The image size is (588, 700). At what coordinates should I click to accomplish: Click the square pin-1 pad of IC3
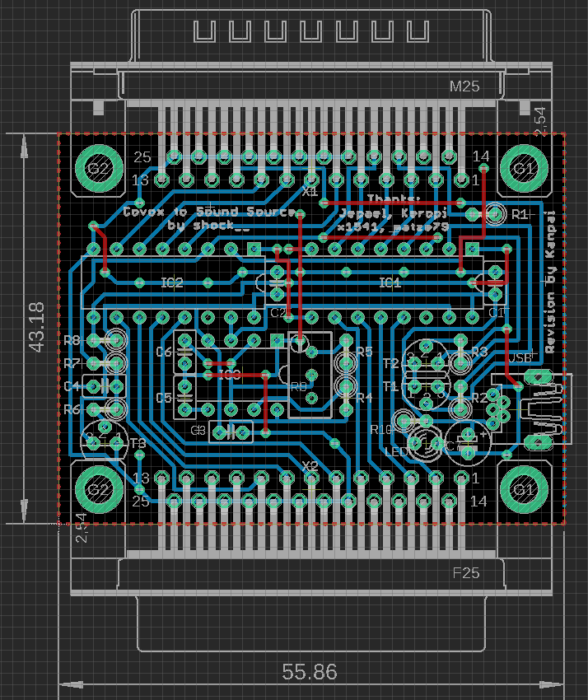pyautogui.click(x=278, y=341)
